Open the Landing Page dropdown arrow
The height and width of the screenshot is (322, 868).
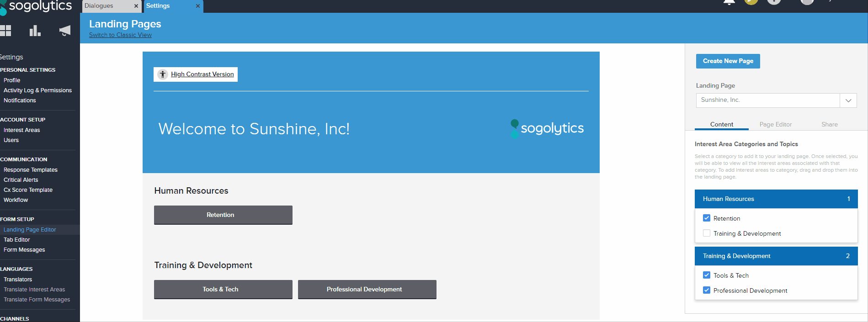(848, 100)
